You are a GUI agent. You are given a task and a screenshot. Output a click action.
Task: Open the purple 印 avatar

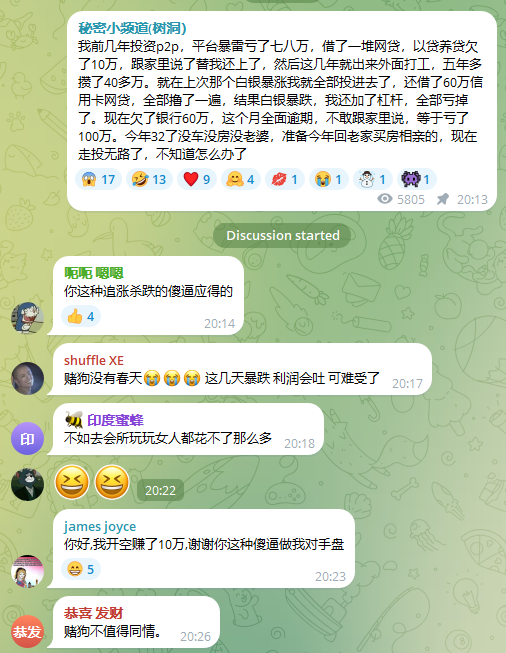click(x=27, y=439)
